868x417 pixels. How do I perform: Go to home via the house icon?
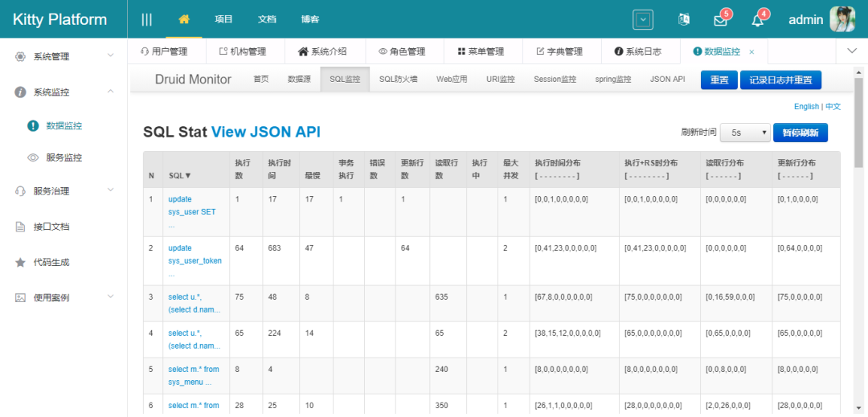pos(184,19)
